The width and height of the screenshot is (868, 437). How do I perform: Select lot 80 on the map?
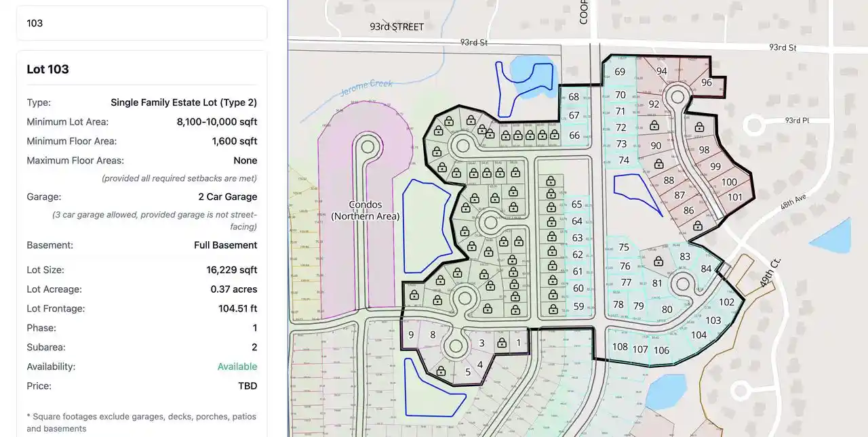coord(667,310)
